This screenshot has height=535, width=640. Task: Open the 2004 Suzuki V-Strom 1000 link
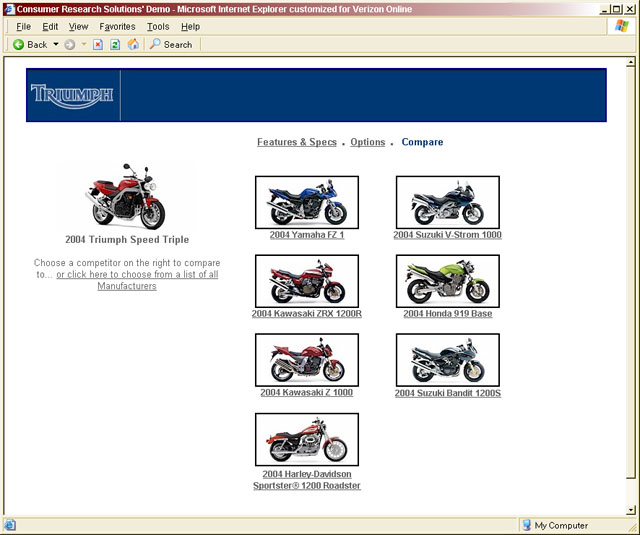(x=448, y=235)
